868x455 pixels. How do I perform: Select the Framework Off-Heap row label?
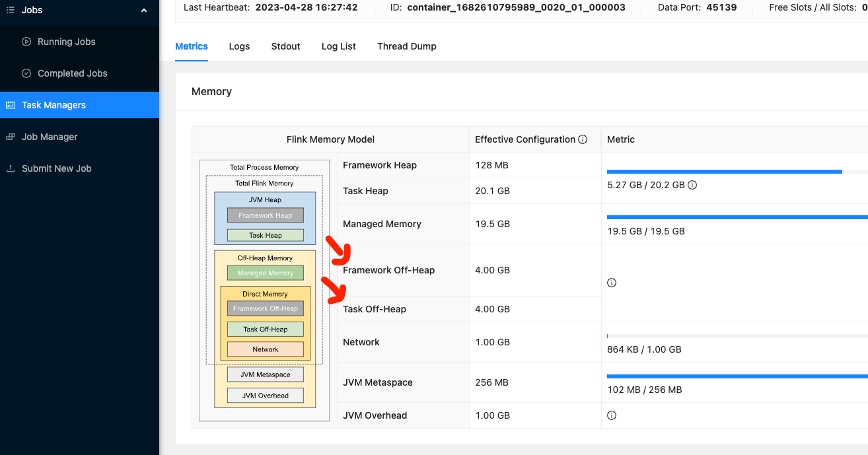tap(388, 270)
